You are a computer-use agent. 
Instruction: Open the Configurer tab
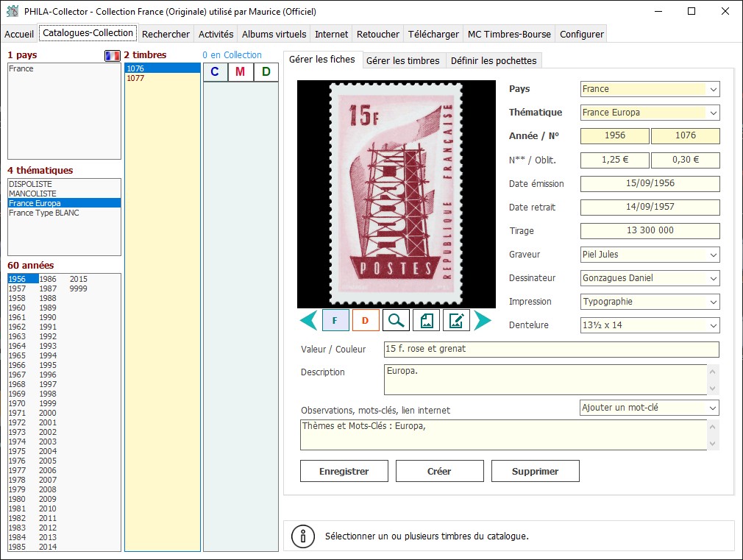[581, 34]
